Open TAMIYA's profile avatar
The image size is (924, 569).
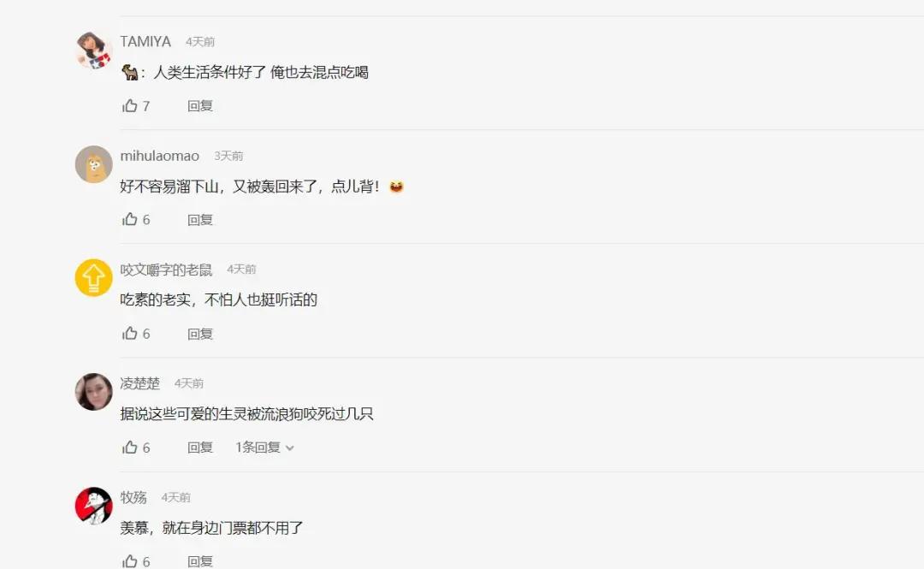point(94,50)
